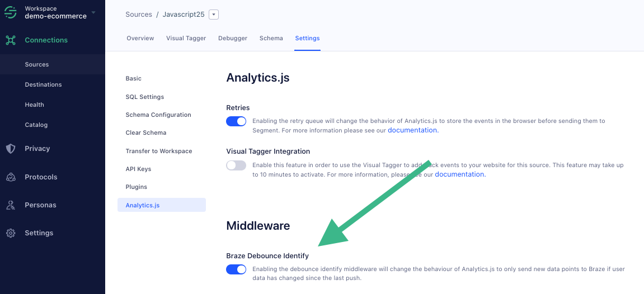The image size is (644, 294).
Task: Turn off Braze Debounce Identify toggle
Action: click(236, 269)
